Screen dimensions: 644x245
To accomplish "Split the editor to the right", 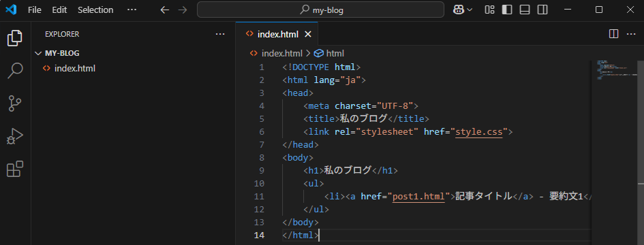I will (613, 34).
